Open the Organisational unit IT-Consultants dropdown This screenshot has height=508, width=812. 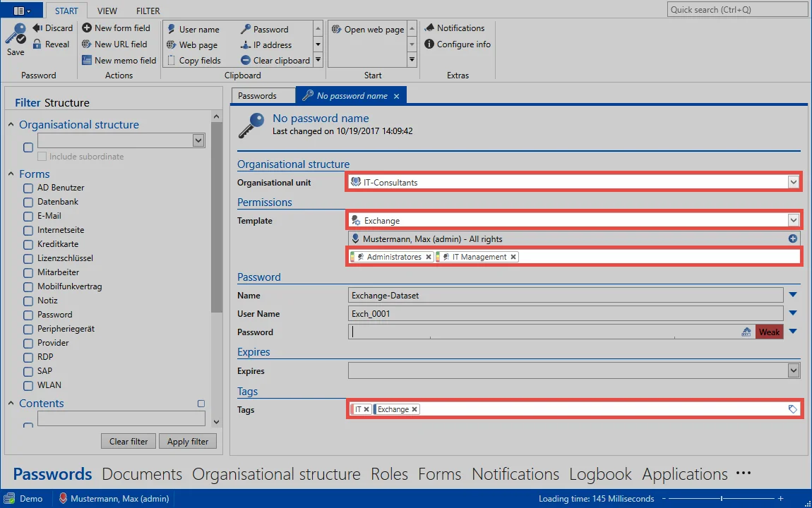(x=794, y=182)
